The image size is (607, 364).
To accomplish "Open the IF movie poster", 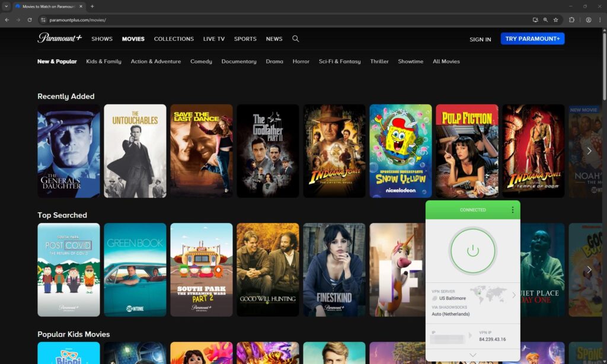I will click(397, 270).
